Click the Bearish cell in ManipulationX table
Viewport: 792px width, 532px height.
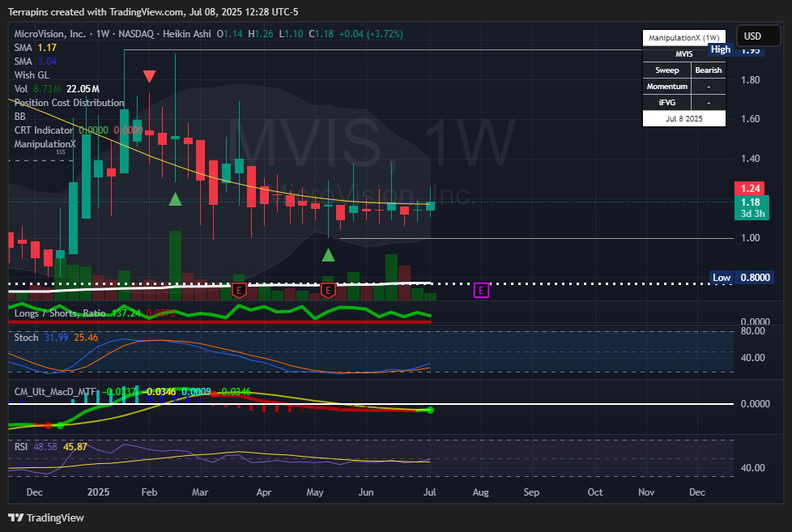tap(708, 70)
